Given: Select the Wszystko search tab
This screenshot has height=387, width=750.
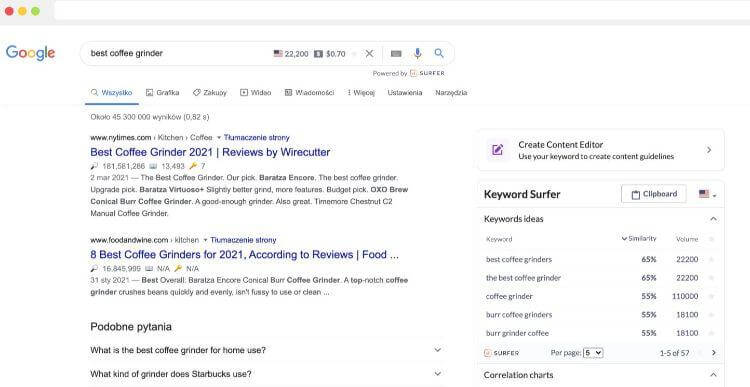Looking at the screenshot, I should tap(111, 93).
